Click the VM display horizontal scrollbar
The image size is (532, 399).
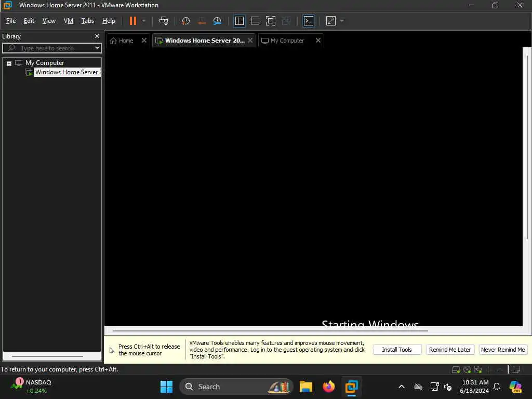(270, 330)
